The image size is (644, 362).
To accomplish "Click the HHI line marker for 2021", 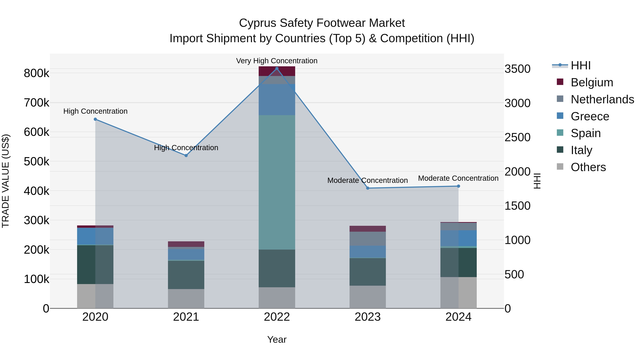I will tap(186, 155).
